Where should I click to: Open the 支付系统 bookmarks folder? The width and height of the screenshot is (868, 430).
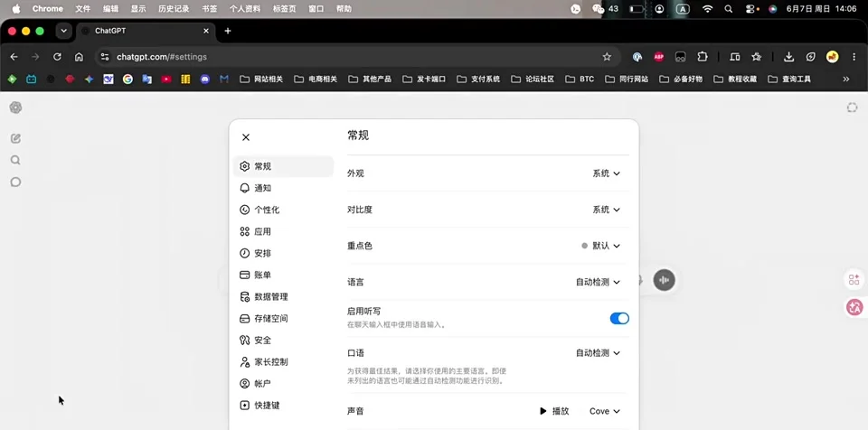(x=478, y=79)
